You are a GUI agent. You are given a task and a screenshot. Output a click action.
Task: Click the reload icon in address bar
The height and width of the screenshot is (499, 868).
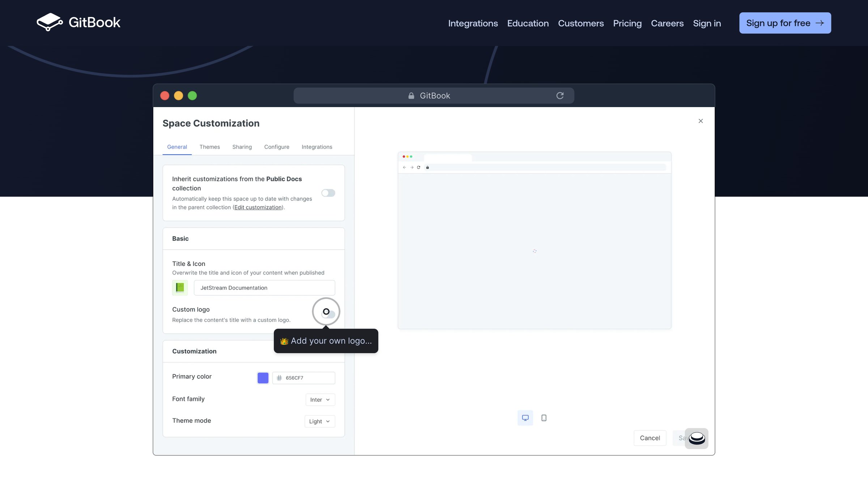560,96
